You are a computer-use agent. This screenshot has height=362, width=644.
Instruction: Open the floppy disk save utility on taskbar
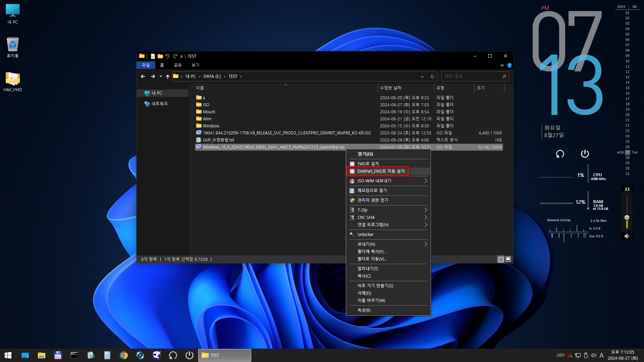(58, 355)
